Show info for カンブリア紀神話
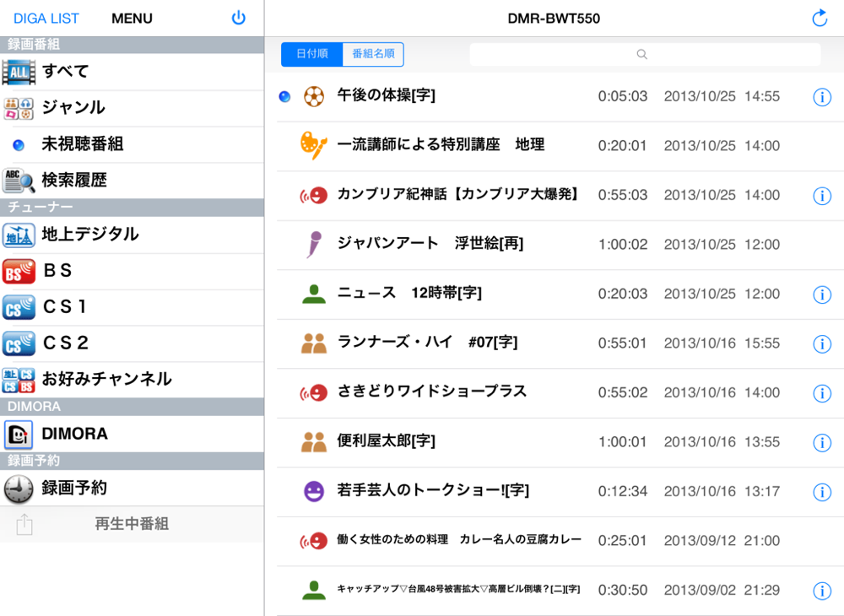Screen dimensions: 844x616 [821, 196]
